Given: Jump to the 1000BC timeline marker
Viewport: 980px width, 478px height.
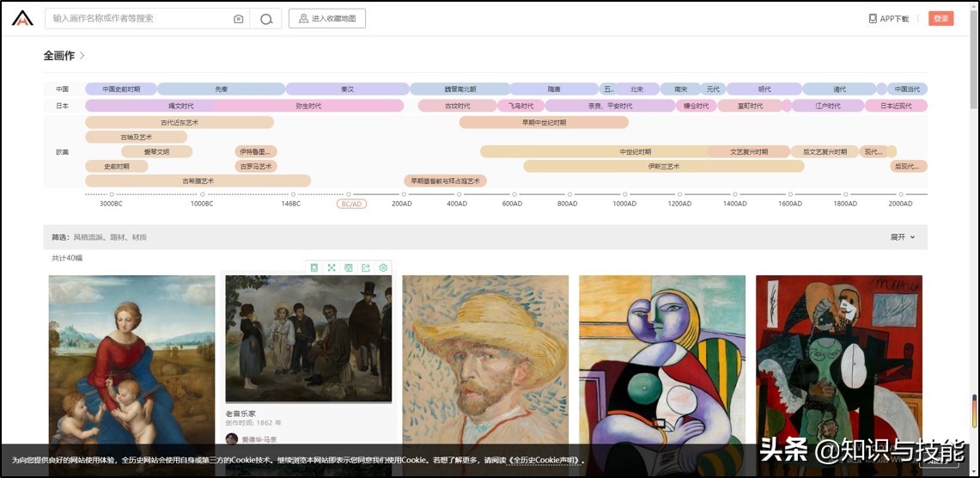Looking at the screenshot, I should pyautogui.click(x=202, y=204).
